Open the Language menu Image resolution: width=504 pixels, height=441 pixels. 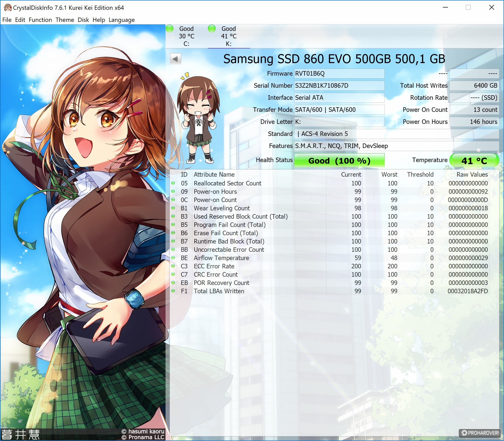click(x=121, y=20)
